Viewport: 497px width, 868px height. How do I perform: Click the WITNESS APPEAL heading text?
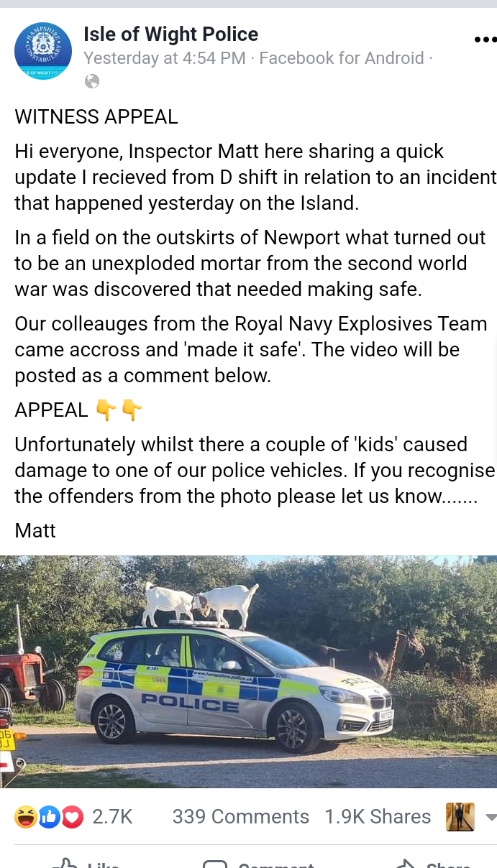pos(96,117)
